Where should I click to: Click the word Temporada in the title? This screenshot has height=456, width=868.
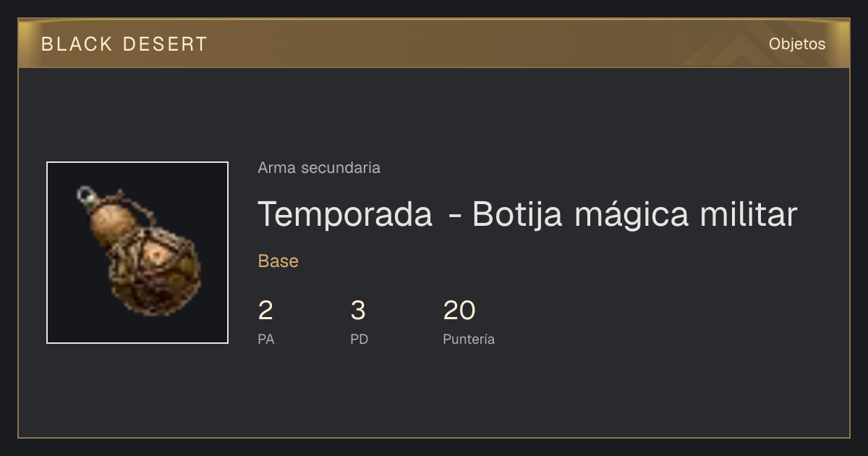tap(345, 214)
